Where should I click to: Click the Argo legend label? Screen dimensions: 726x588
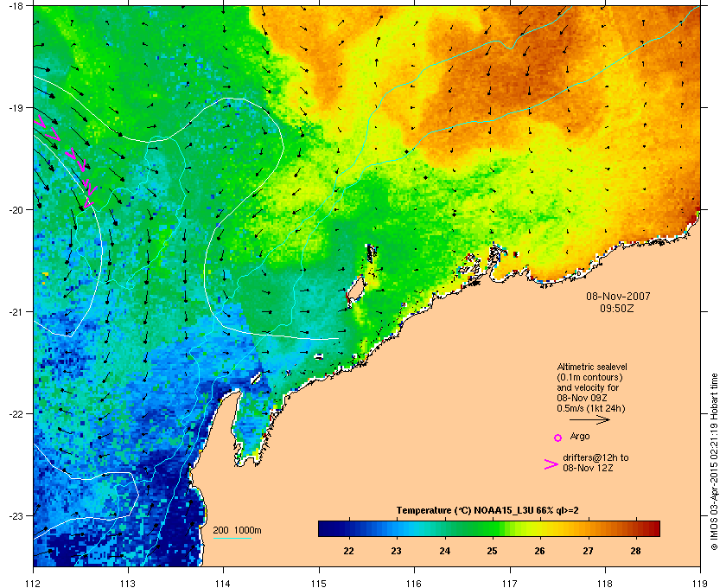[580, 436]
